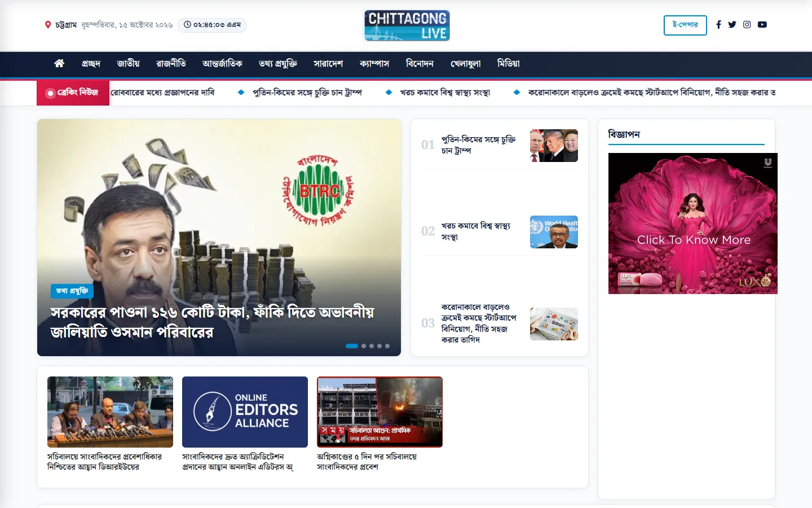This screenshot has width=812, height=508.
Task: Click the press conference photo thumbnail
Action: click(110, 412)
